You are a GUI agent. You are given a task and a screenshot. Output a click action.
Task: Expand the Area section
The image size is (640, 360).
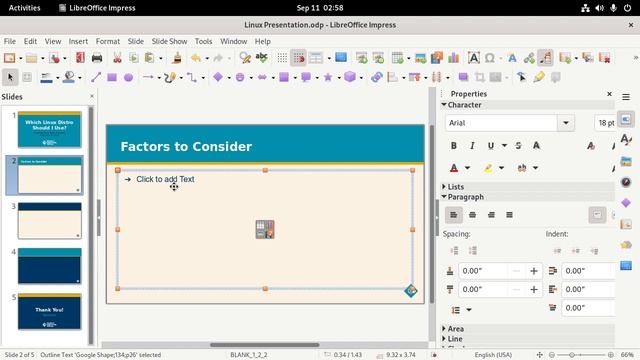[444, 329]
